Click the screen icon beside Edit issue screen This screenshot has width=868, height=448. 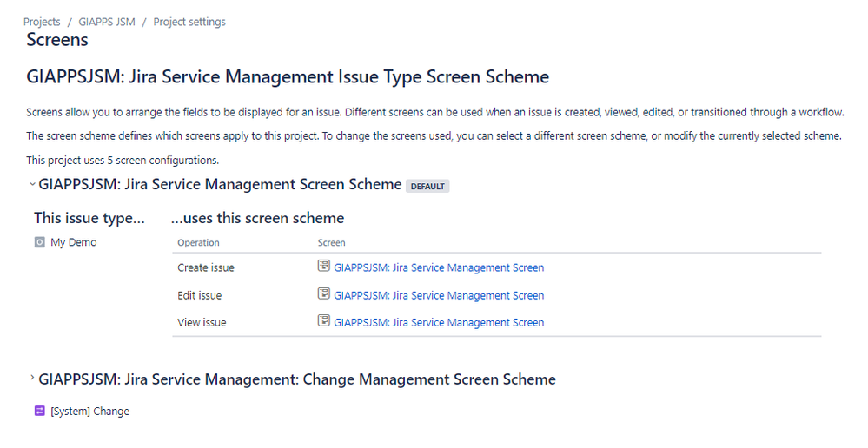click(x=324, y=293)
